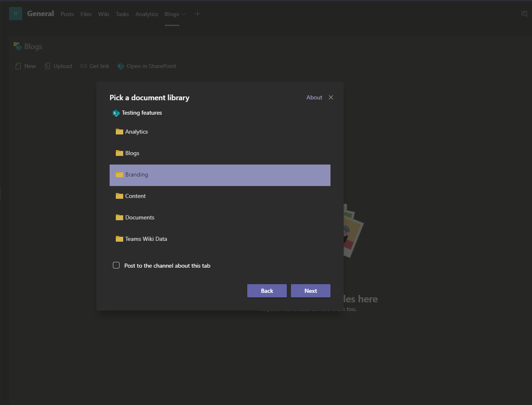Expand the Blogs tab dropdown chevron
The height and width of the screenshot is (405, 532).
[184, 14]
